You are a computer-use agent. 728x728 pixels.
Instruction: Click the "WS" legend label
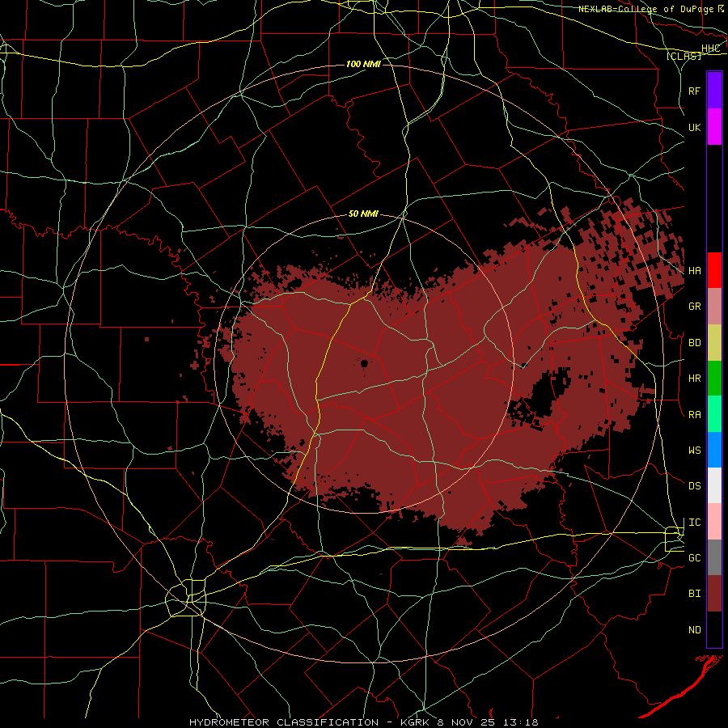click(x=695, y=450)
